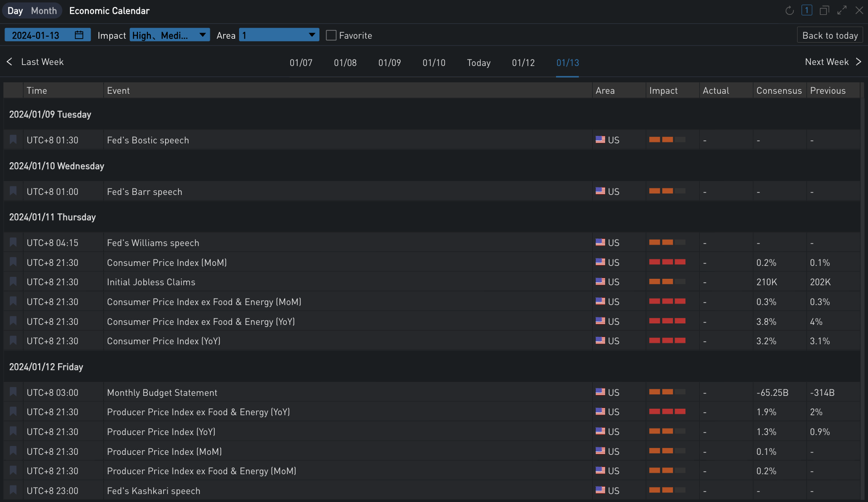Click the pop-out window icon
868x502 pixels.
pos(824,10)
